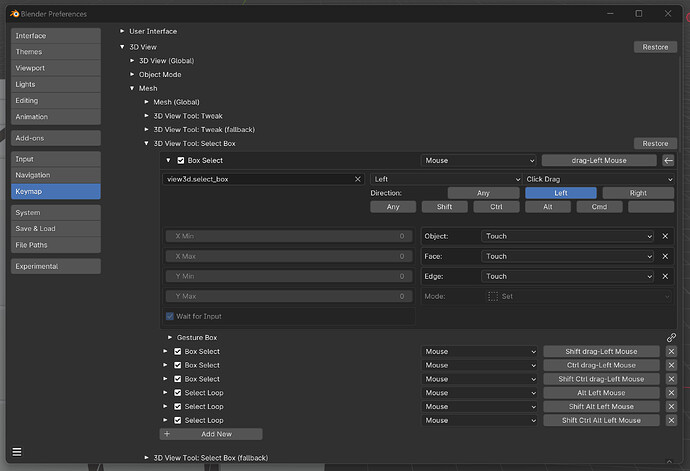Viewport: 690px width, 471px height.
Task: Open the Experimental tab
Action: tap(56, 266)
